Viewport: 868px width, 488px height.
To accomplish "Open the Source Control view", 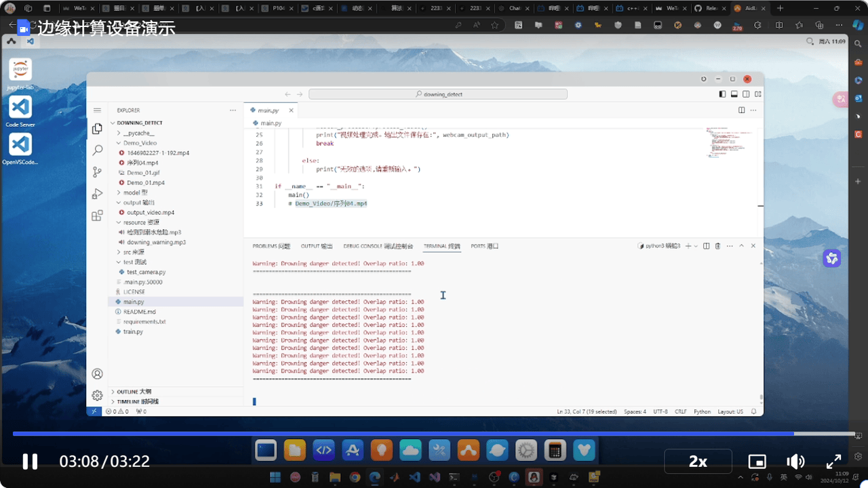I will click(x=97, y=172).
